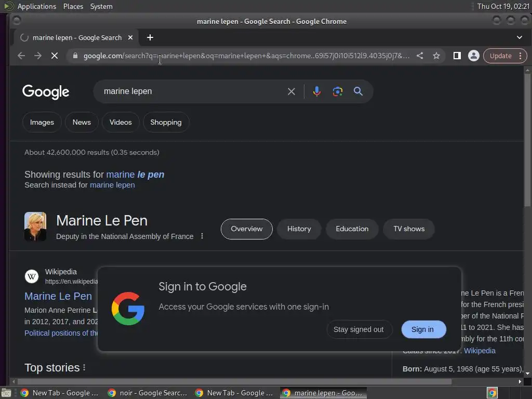Open the Places menu
Image resolution: width=532 pixels, height=399 pixels.
coord(73,6)
